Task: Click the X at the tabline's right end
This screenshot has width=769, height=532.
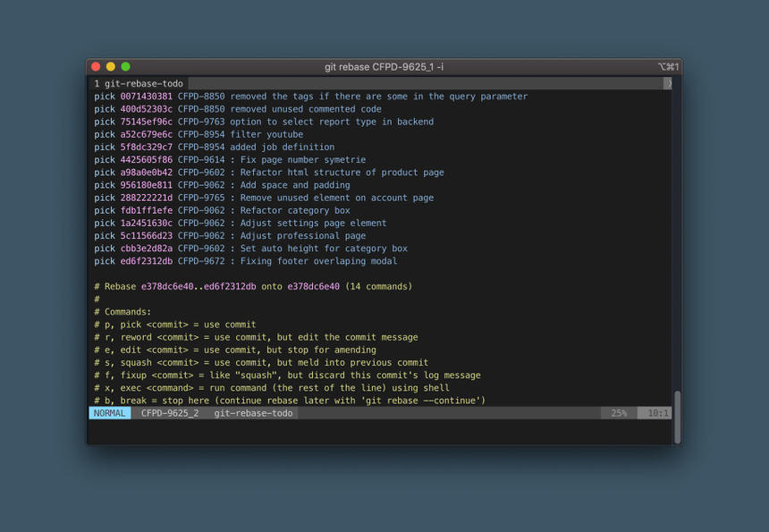Action: click(668, 83)
